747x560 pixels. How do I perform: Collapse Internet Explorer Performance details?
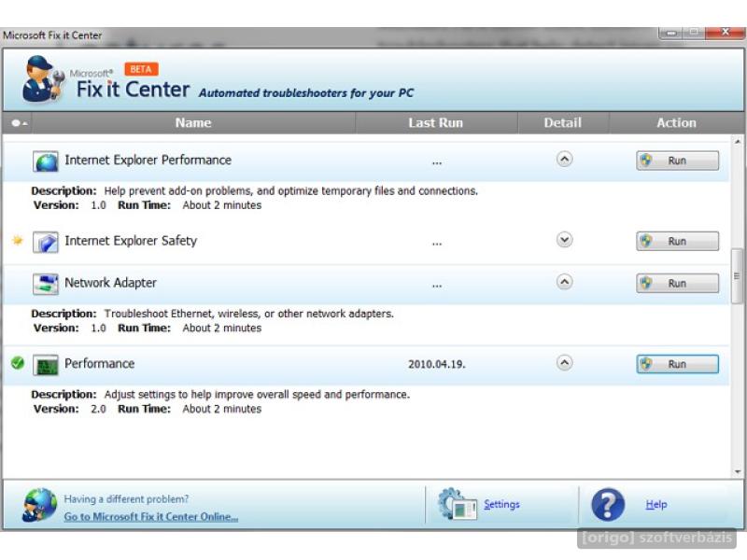point(565,159)
